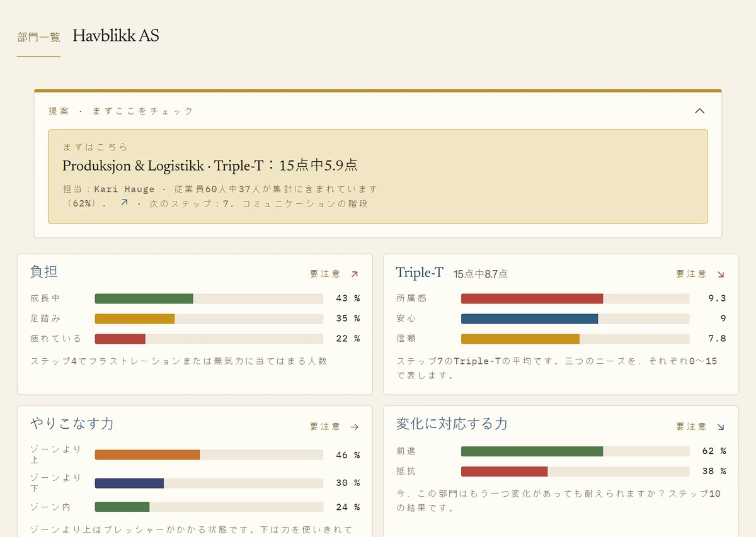Open the 部門一覧 tab

tap(38, 38)
